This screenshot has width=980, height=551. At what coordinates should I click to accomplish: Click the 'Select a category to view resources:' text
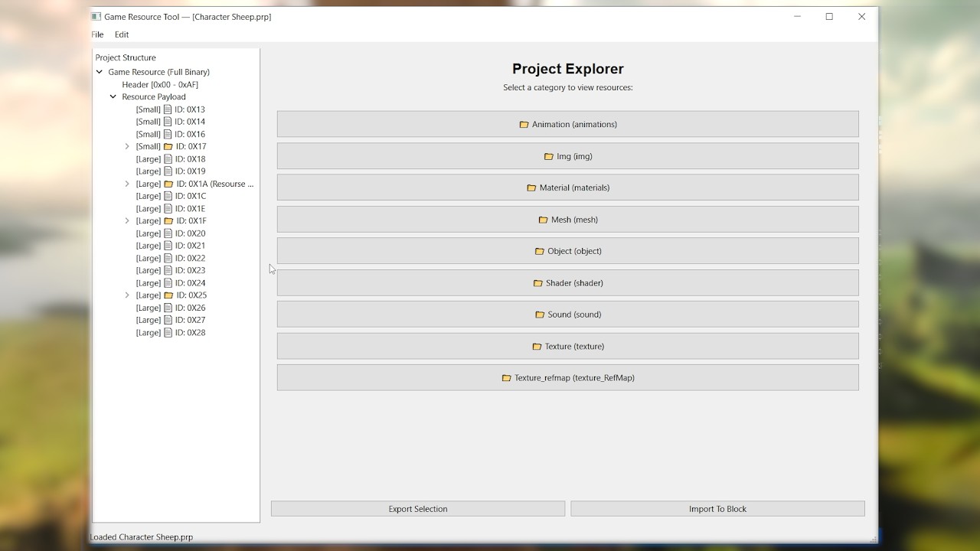[x=568, y=87]
